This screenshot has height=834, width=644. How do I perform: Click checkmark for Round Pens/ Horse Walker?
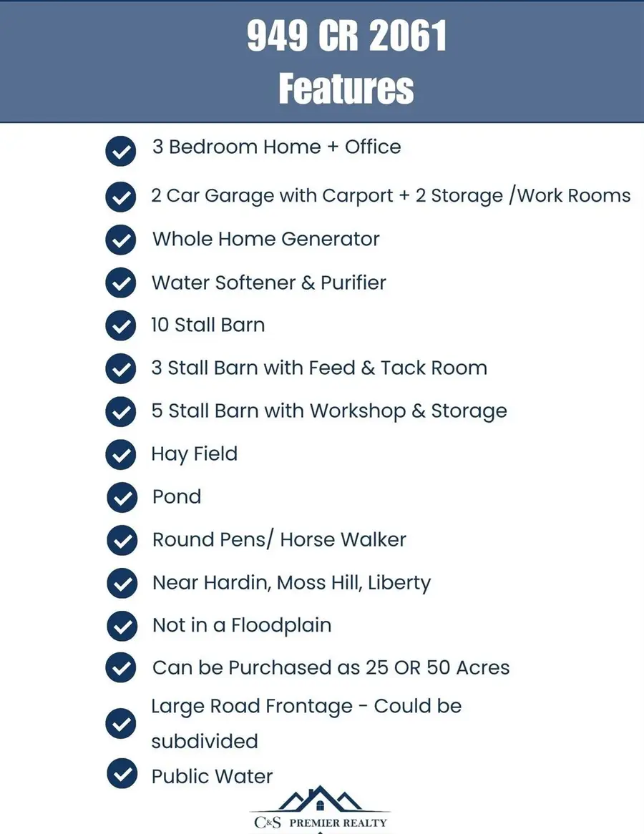tap(122, 541)
